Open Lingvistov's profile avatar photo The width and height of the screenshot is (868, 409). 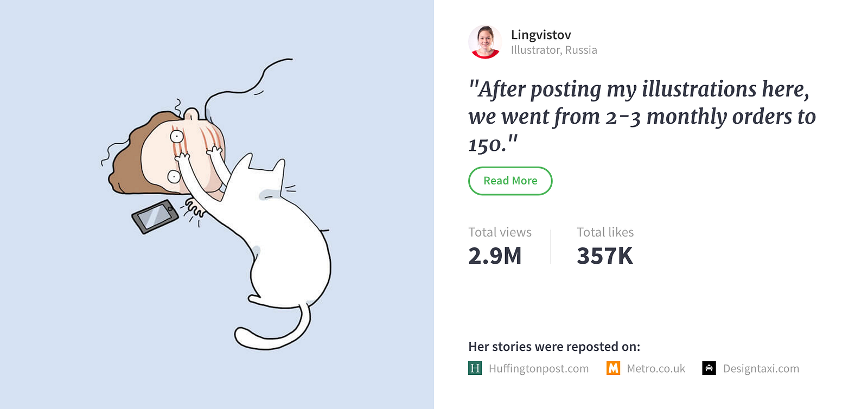485,42
